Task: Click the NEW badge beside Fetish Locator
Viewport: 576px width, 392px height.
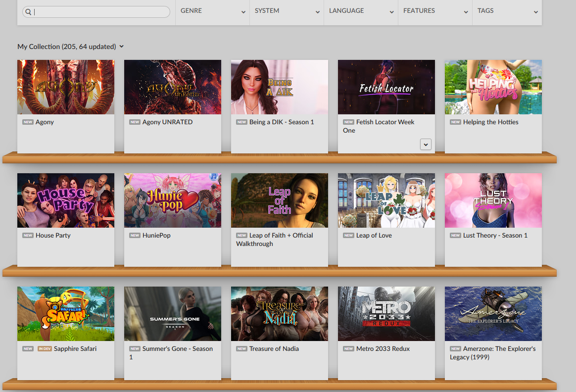Action: click(348, 122)
